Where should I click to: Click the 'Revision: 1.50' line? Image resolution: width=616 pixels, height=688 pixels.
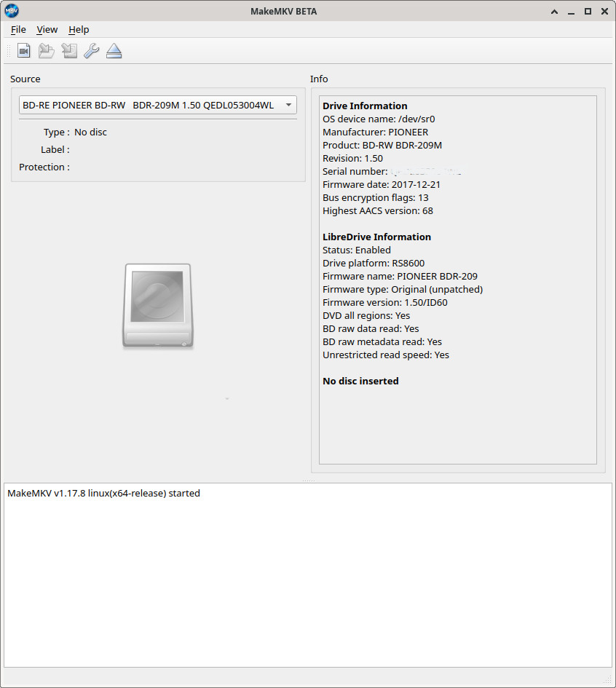pos(352,159)
